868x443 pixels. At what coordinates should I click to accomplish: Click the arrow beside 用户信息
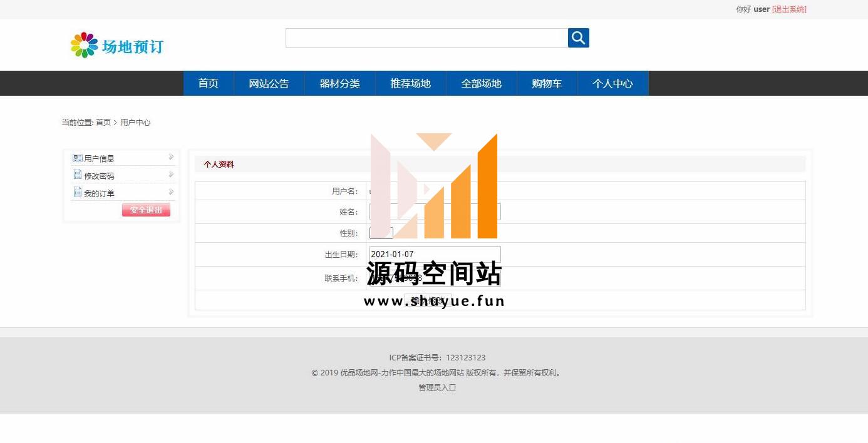click(x=171, y=157)
